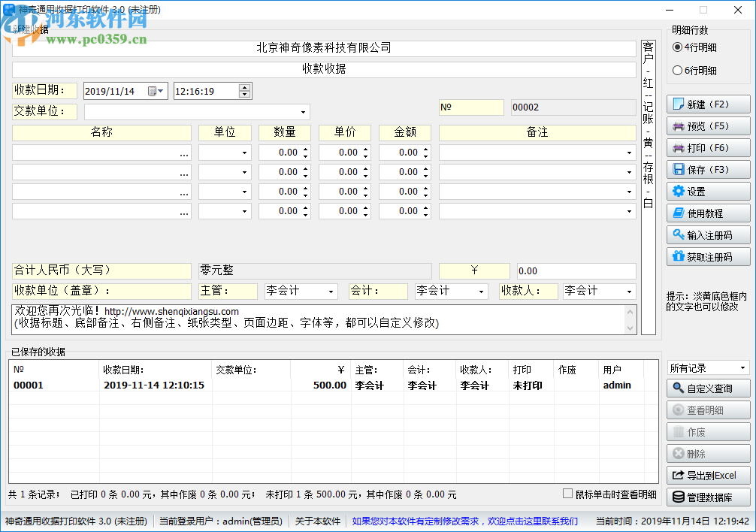This screenshot has height=532, width=756.
Task: Expand the 交款单位 payer dropdown
Action: (304, 111)
